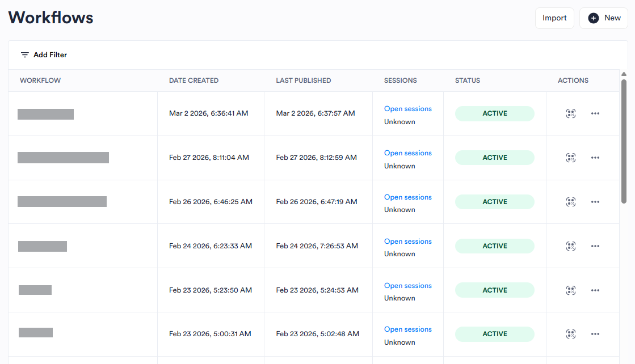Click QR code icon for Feb 26 2026 workflow
Viewport: 635px width, 364px height.
pyautogui.click(x=571, y=202)
